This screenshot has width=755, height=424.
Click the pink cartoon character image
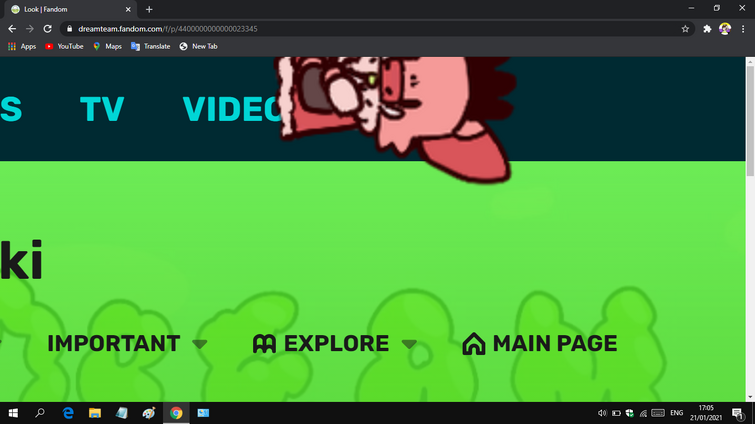395,118
